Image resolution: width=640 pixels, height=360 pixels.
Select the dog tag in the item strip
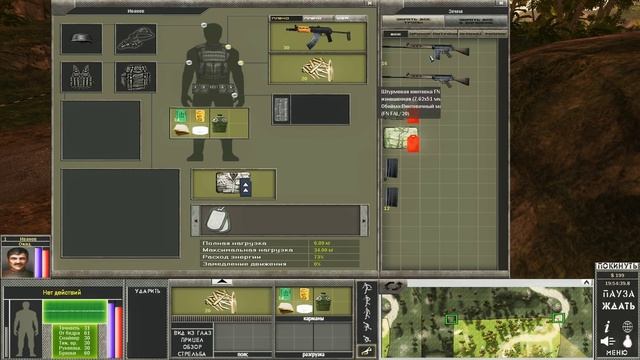click(x=217, y=220)
